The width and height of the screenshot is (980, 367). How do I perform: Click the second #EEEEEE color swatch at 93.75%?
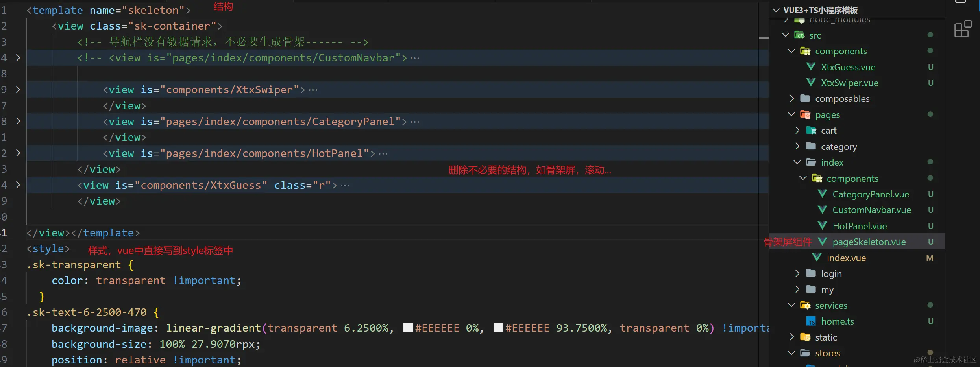click(498, 327)
